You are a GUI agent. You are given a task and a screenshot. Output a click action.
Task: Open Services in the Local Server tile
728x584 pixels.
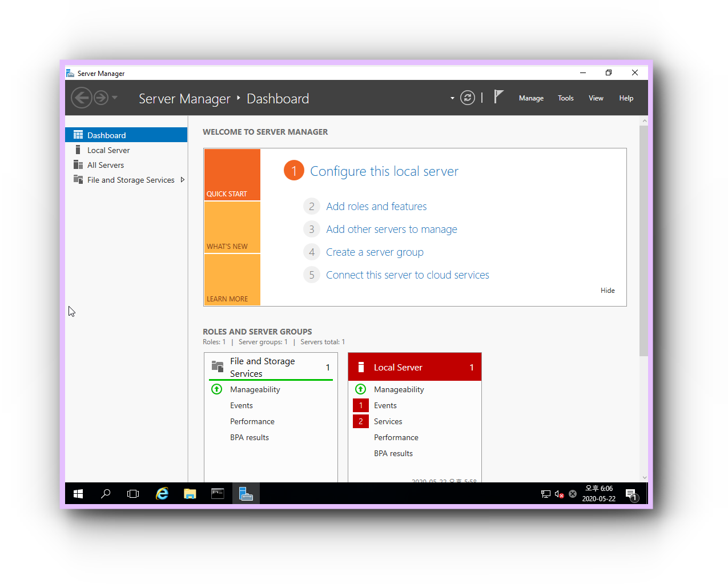(x=388, y=421)
